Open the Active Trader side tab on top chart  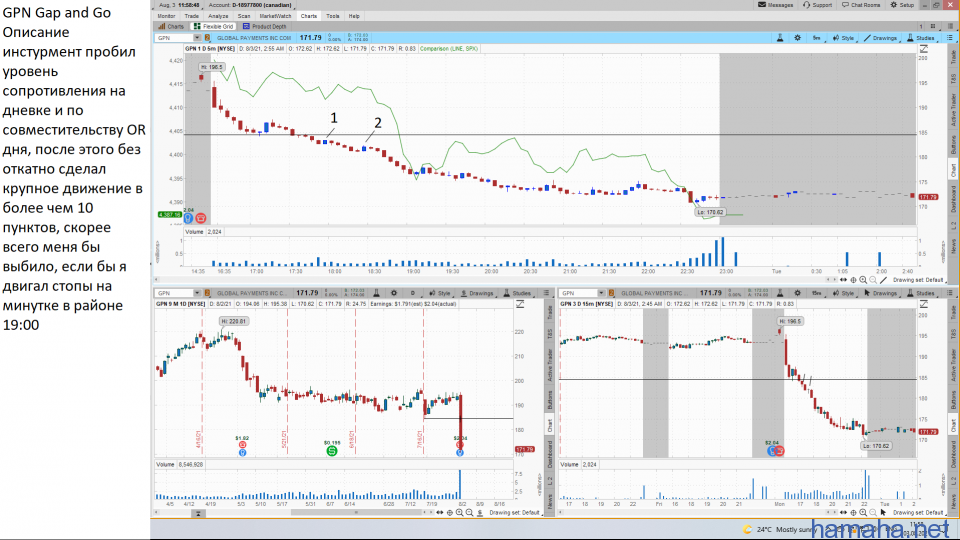pyautogui.click(x=953, y=110)
